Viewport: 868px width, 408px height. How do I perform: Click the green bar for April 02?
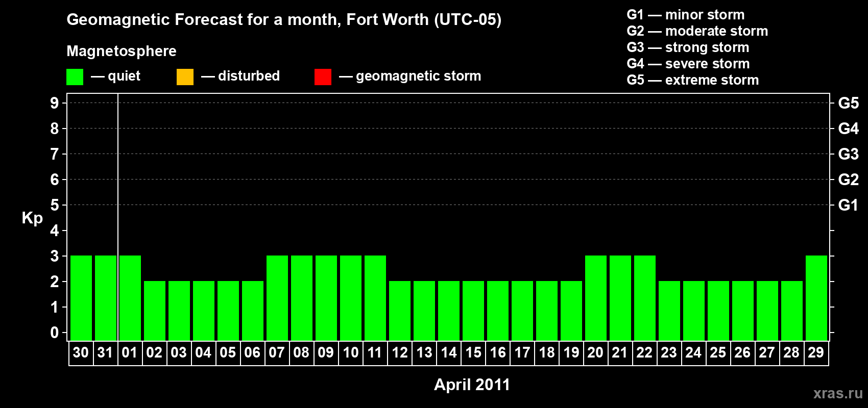pyautogui.click(x=155, y=311)
